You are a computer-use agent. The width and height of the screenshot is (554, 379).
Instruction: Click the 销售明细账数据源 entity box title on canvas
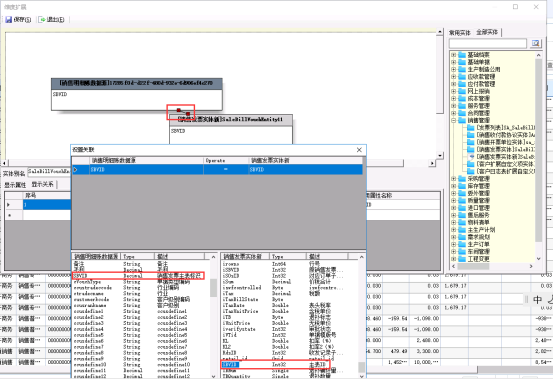[136, 83]
